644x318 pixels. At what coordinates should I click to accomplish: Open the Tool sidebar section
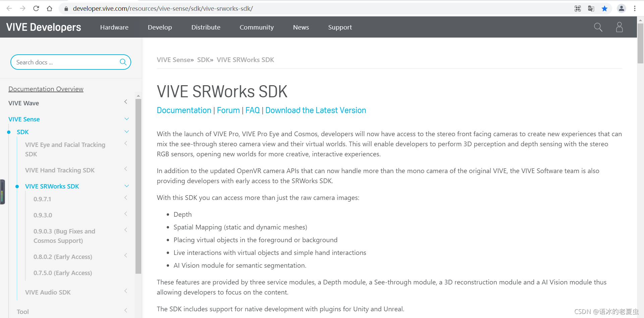23,312
